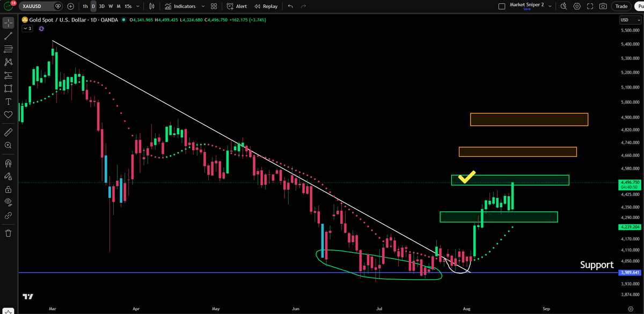Redo the last chart action
Image resolution: width=644 pixels, height=314 pixels.
(x=304, y=6)
